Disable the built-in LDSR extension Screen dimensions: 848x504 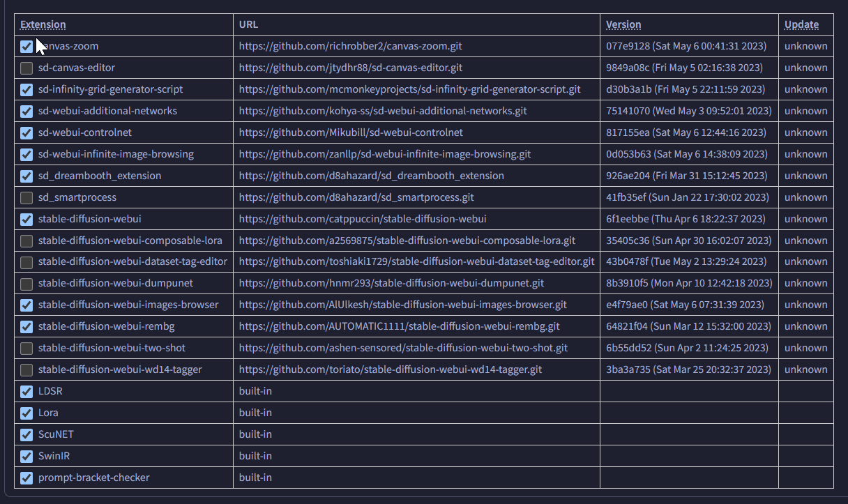tap(26, 391)
